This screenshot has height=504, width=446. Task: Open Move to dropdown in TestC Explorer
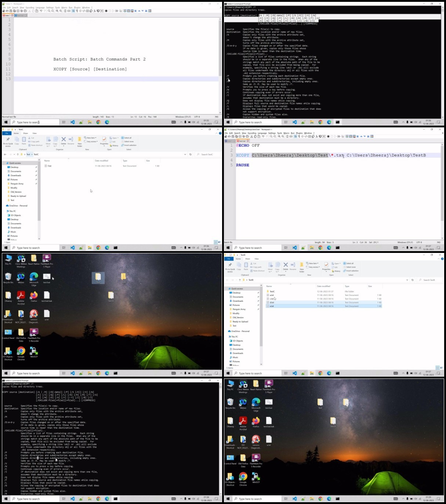[48, 142]
